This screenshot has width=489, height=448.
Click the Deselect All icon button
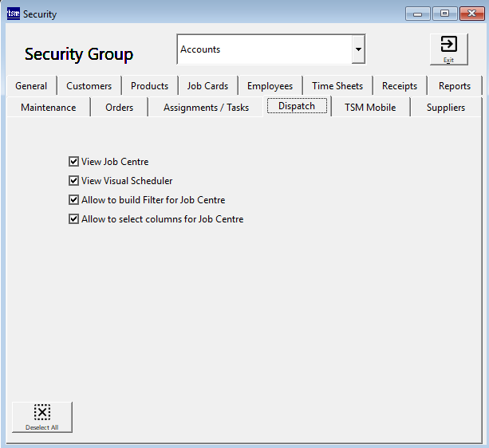42,416
